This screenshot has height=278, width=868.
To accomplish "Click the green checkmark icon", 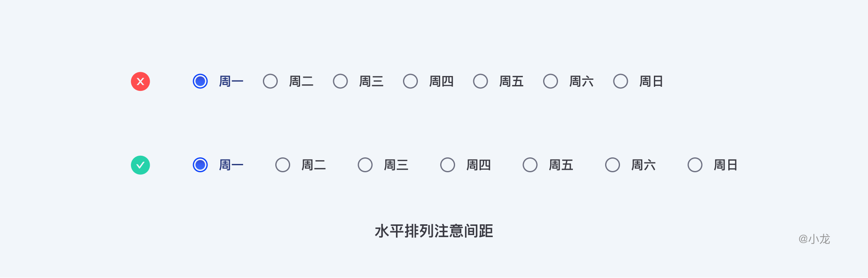I will point(141,165).
